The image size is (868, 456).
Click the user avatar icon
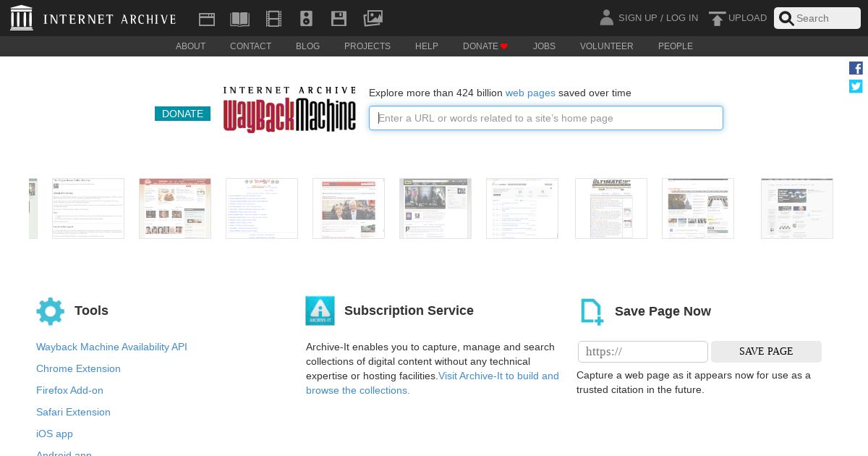[x=606, y=17]
